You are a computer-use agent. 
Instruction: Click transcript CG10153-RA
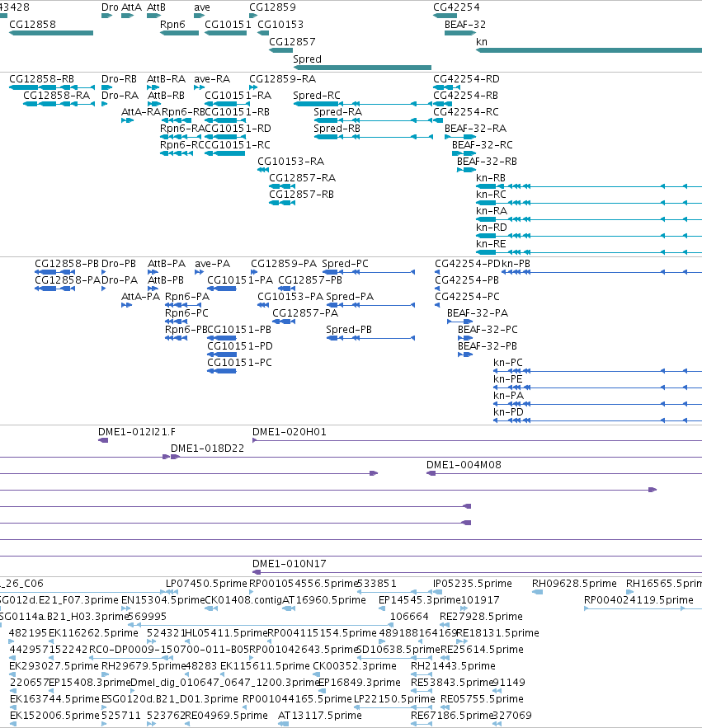(263, 170)
